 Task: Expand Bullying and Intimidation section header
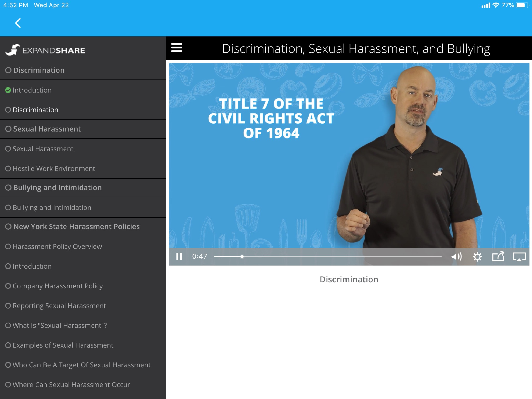coord(57,188)
